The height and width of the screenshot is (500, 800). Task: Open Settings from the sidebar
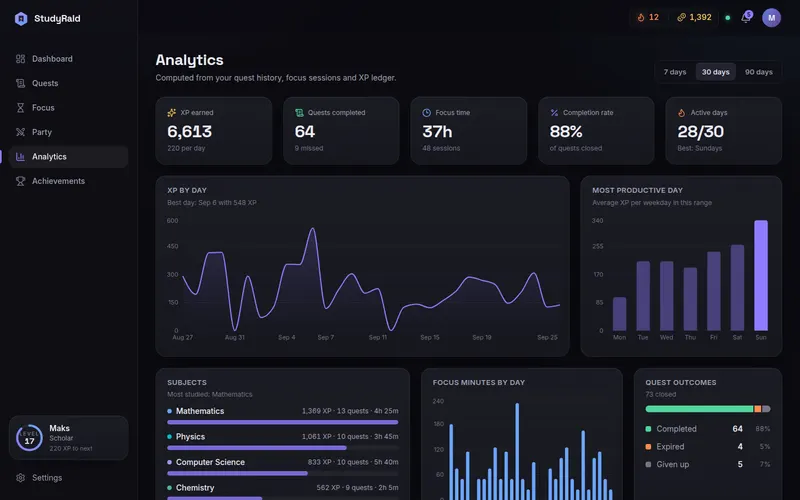coord(68,478)
